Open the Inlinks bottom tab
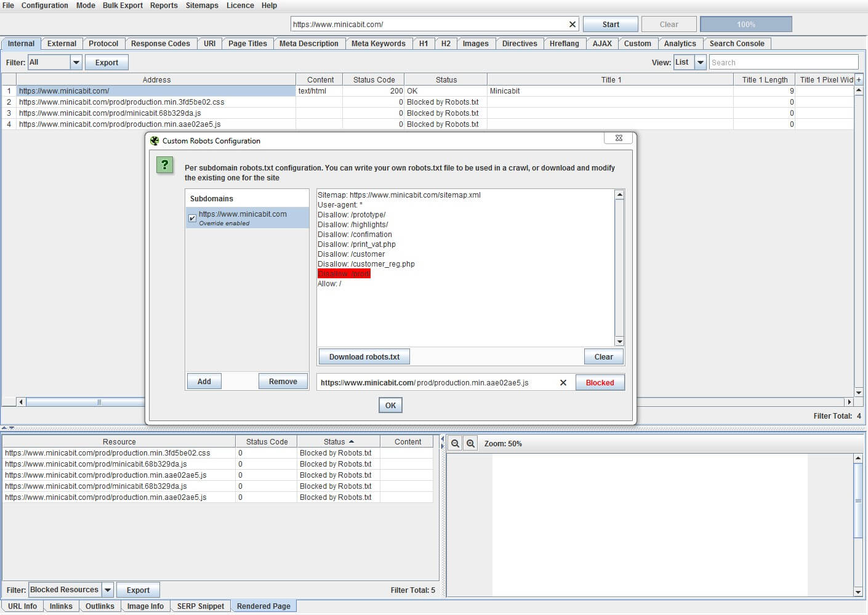The height and width of the screenshot is (615, 868). point(61,606)
